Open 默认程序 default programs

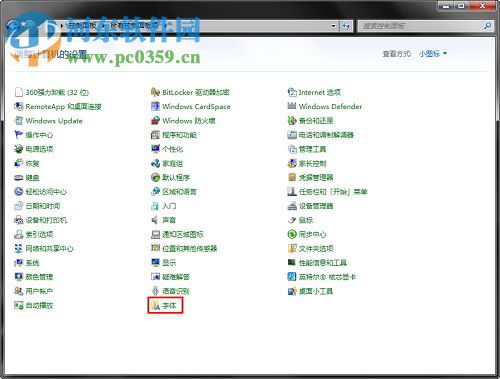(x=170, y=177)
